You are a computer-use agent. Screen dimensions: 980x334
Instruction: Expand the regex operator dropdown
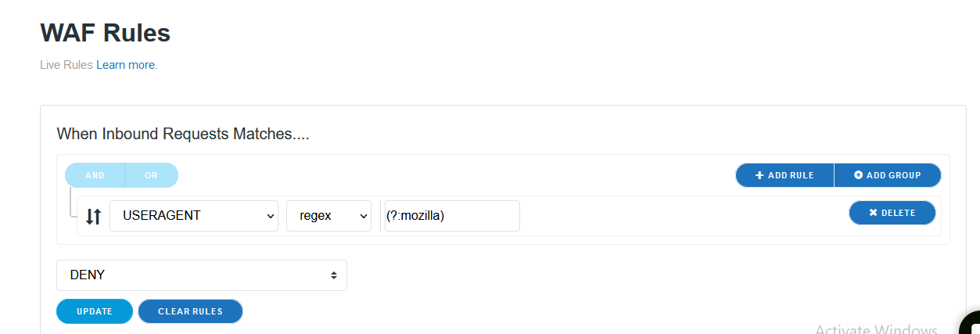click(328, 216)
